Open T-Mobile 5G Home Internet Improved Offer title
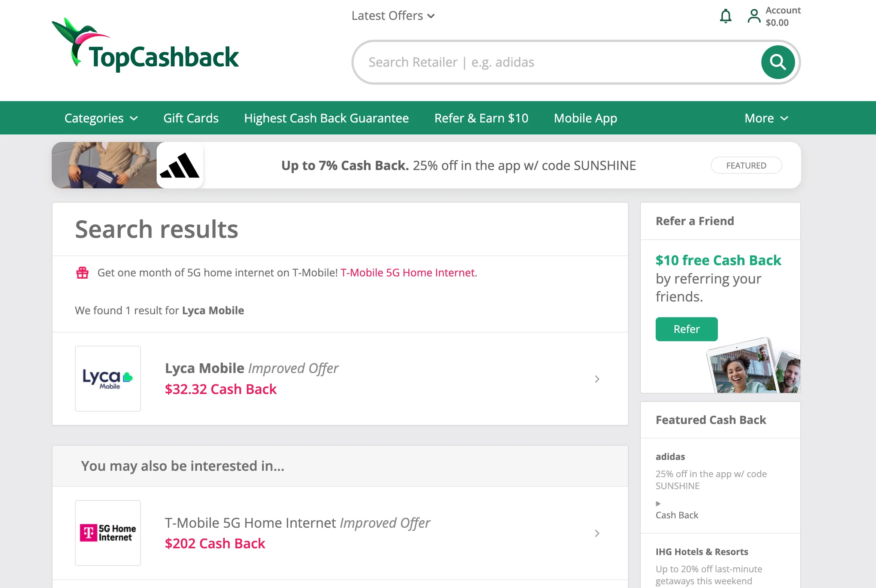Viewport: 876px width, 588px height. click(297, 523)
